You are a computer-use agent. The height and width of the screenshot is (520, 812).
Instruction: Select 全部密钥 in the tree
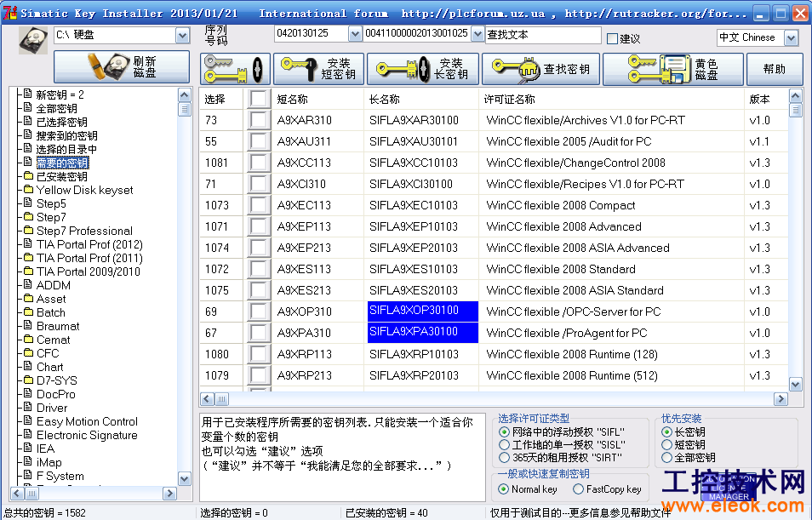pos(56,108)
